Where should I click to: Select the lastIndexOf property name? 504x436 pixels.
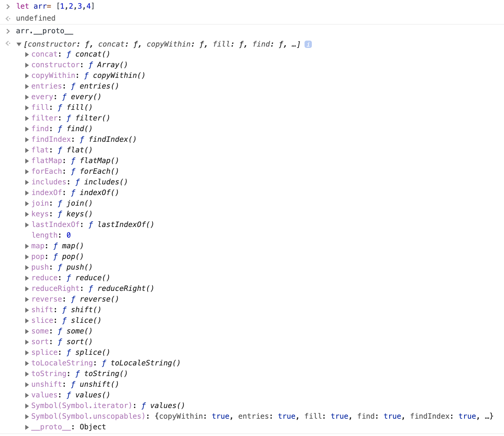coord(55,224)
